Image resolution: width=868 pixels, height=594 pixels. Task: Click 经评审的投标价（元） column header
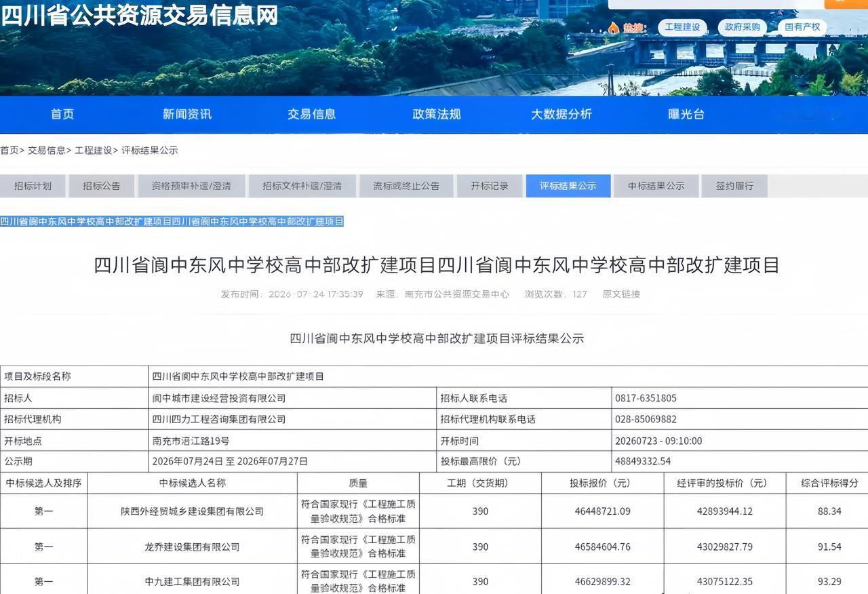pyautogui.click(x=725, y=483)
